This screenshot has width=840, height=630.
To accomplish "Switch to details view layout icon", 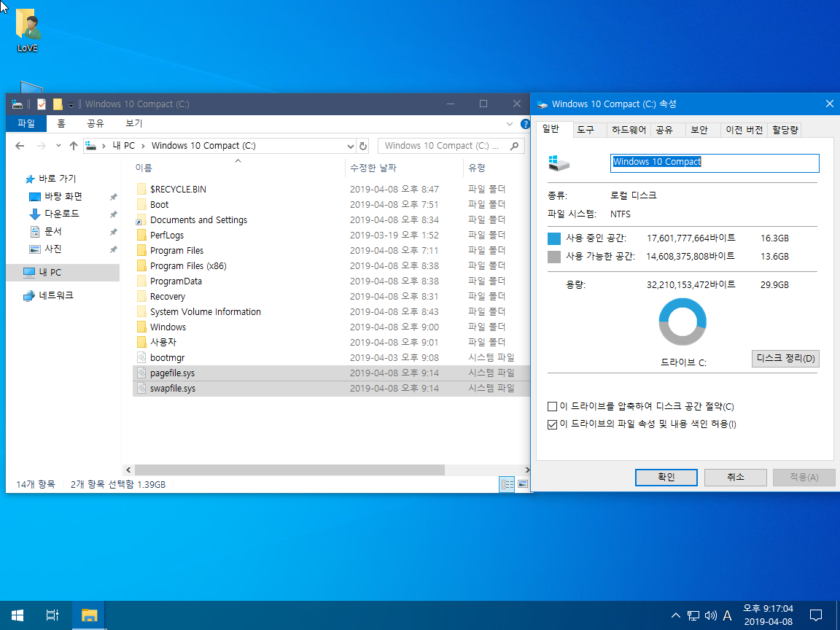I will (507, 484).
